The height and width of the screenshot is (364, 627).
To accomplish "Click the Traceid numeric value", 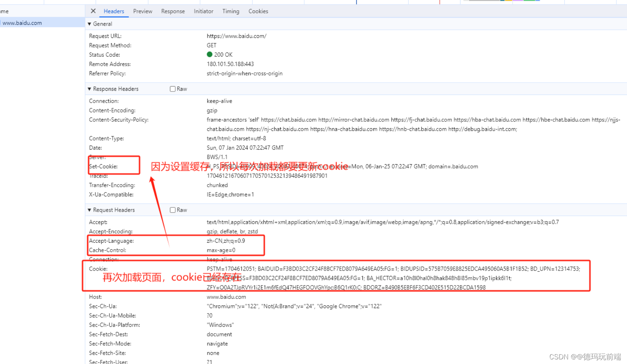I will pyautogui.click(x=267, y=176).
